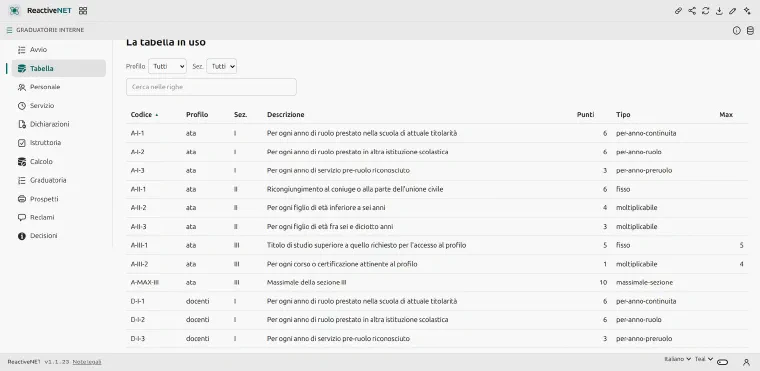Click the link chain icon in top toolbar
This screenshot has width=760, height=371.
tap(679, 11)
